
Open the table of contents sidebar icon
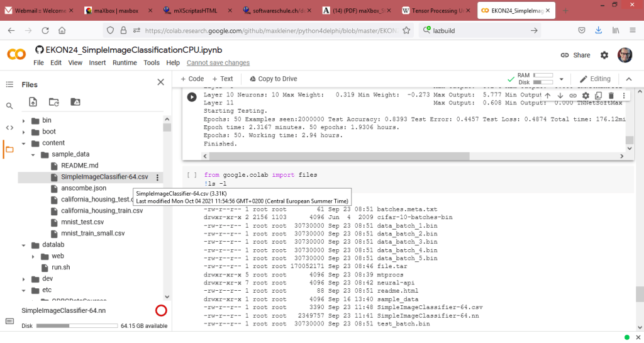coord(9,84)
